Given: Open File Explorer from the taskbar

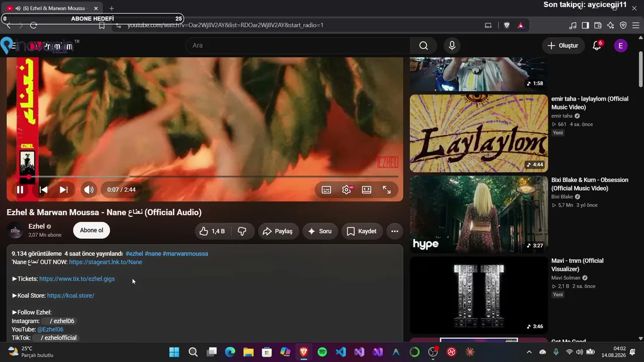Looking at the screenshot, I should coord(249,352).
